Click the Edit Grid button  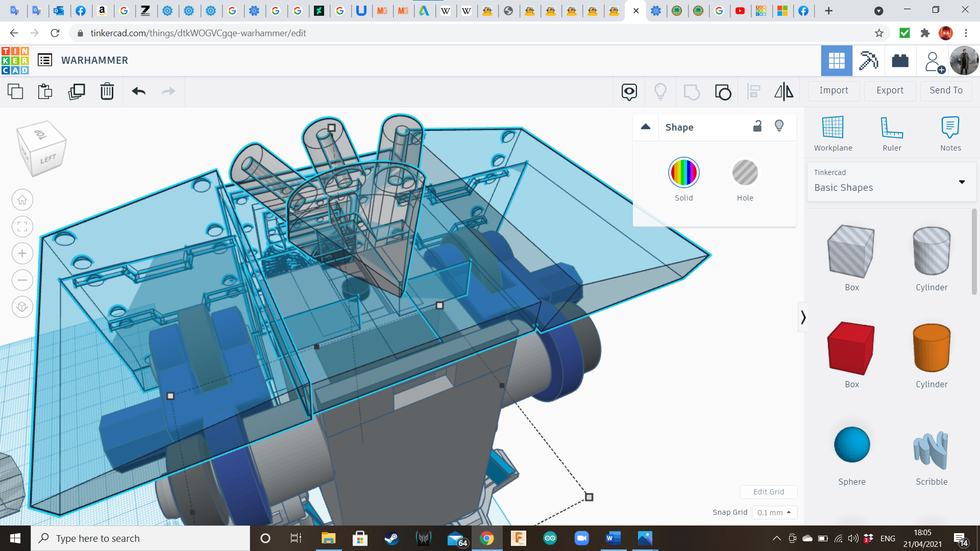[x=768, y=492]
